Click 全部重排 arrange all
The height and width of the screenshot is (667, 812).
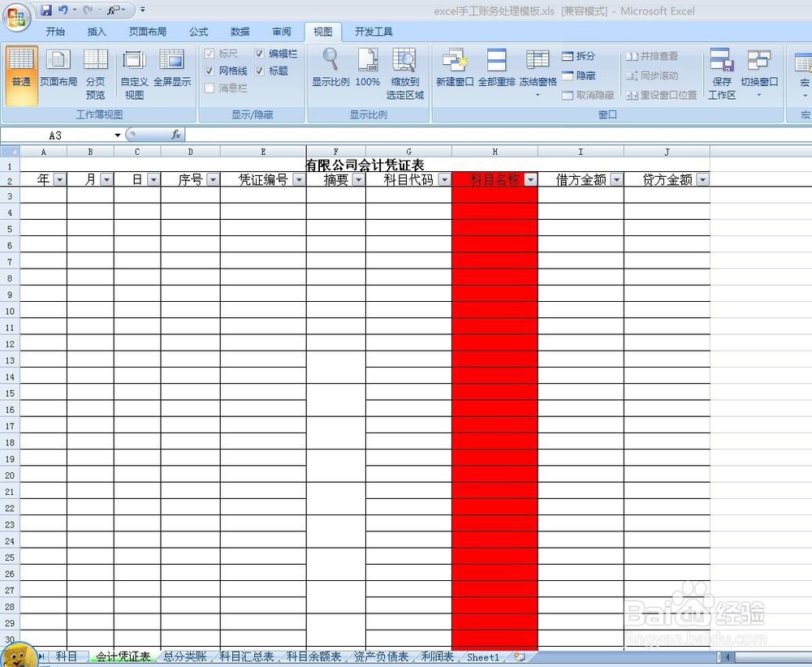496,68
